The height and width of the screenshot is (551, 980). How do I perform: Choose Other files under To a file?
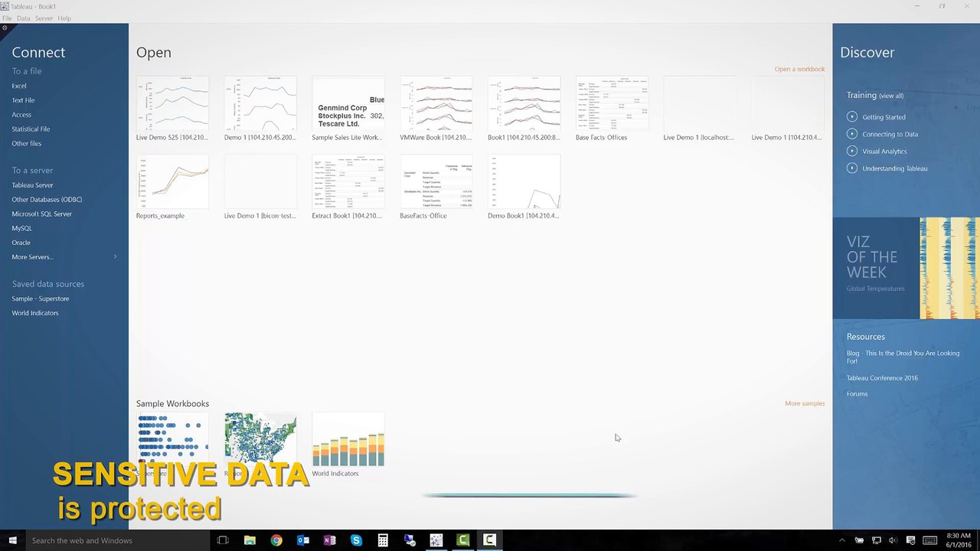tap(27, 144)
